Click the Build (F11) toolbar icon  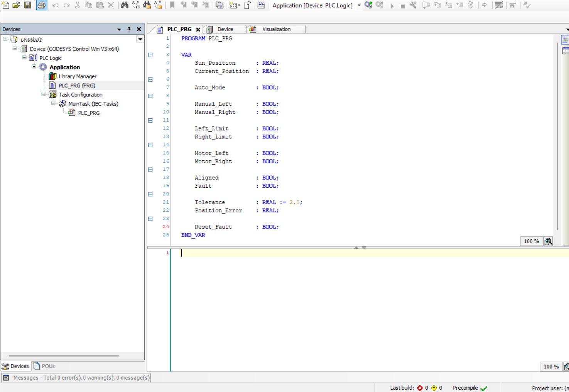tap(261, 5)
